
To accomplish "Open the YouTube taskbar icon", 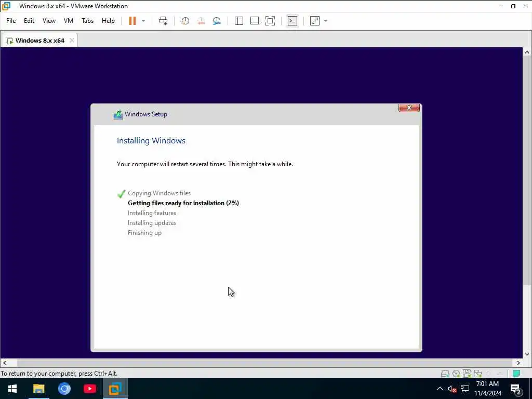I will (90, 389).
